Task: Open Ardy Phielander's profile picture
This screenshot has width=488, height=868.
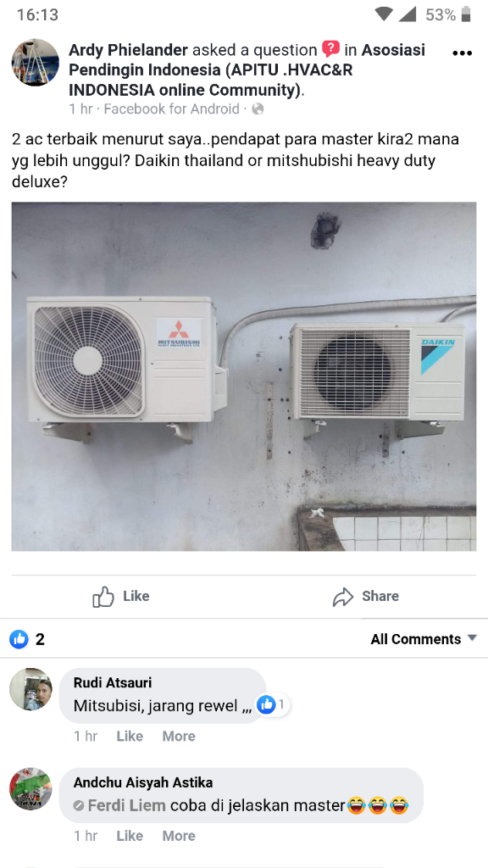Action: (36, 62)
